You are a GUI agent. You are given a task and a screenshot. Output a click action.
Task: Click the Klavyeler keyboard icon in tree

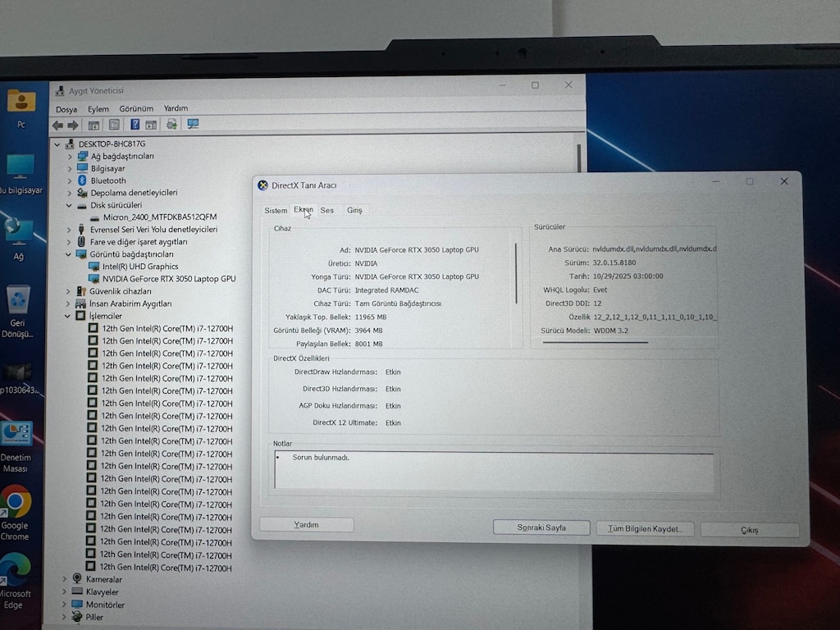(x=77, y=591)
